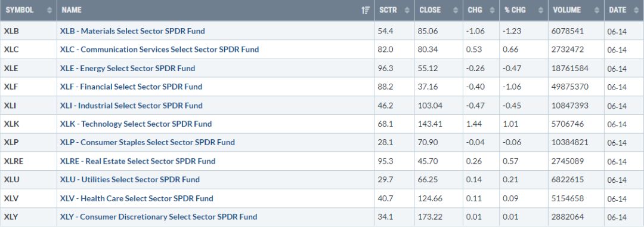Screen dimensions: 644x227
Task: Open XLRE Real Estate fund link
Action: tap(138, 161)
